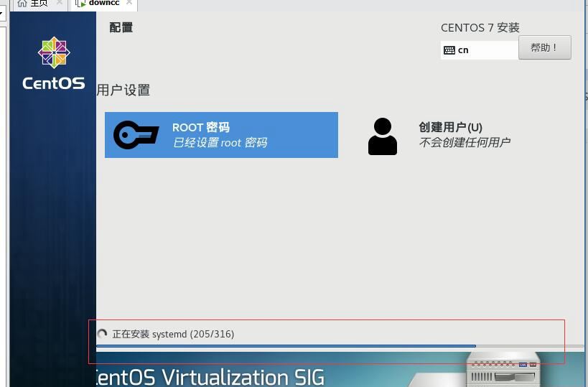Switch to the downcc VM tab

(x=104, y=4)
